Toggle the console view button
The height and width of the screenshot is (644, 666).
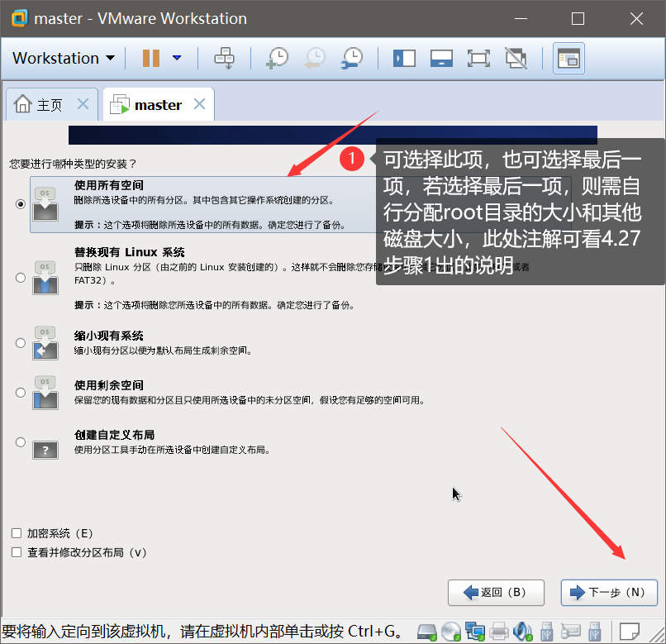click(568, 58)
